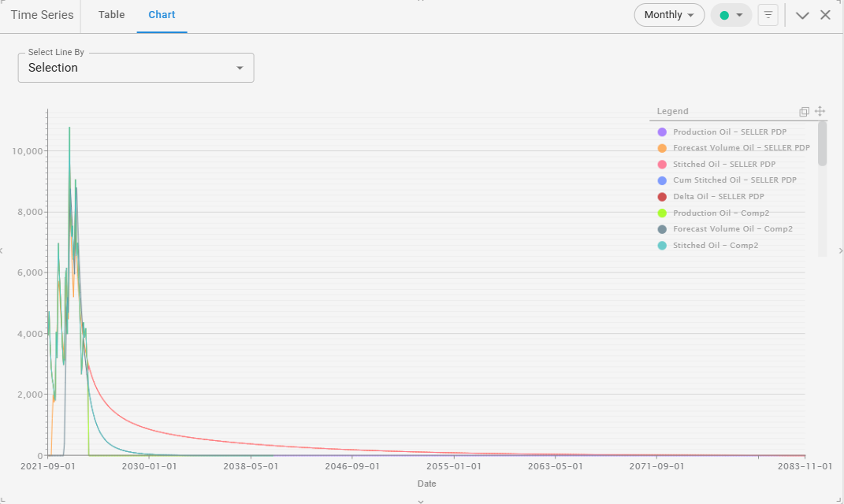Toggle Delta Oil - SELLER PDP series
This screenshot has height=504, width=844.
pyautogui.click(x=718, y=197)
